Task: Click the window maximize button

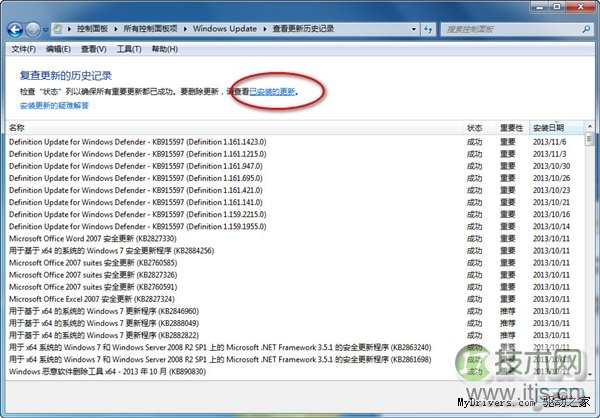Action: (x=557, y=7)
